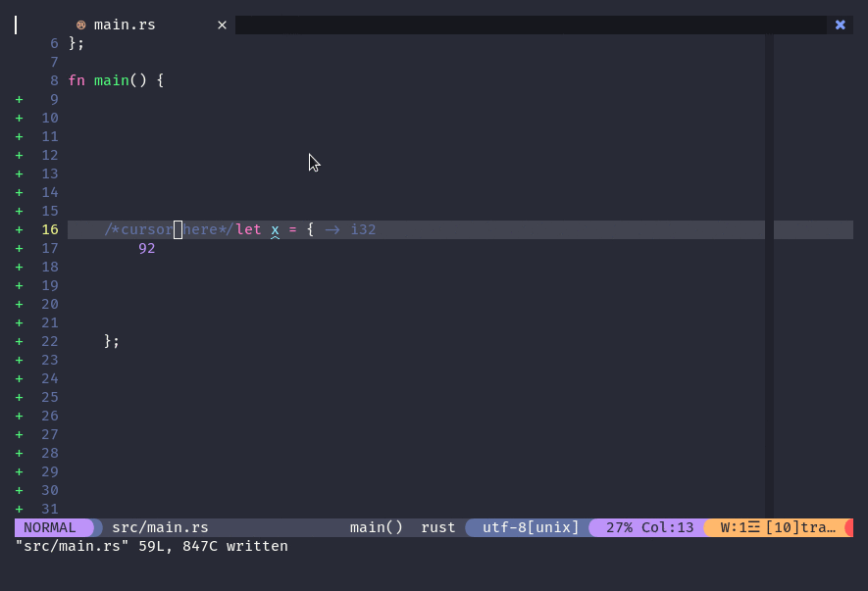Click main() function name in statusline
Screen dimensions: 868x591
377,527
